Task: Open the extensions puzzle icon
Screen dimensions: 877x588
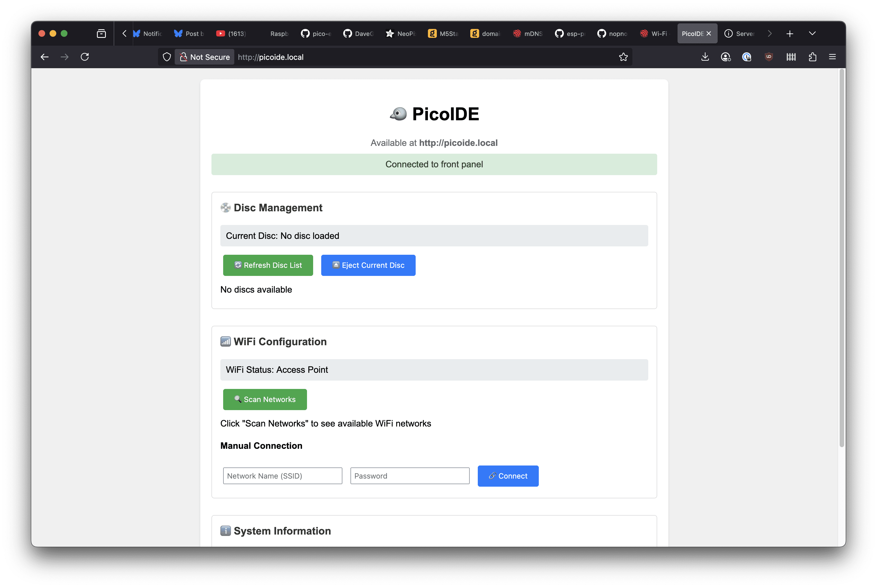Action: pos(812,57)
